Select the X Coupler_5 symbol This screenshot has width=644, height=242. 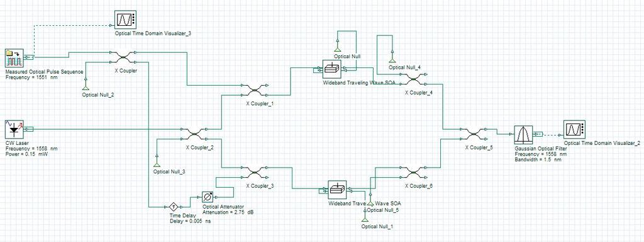coord(473,134)
